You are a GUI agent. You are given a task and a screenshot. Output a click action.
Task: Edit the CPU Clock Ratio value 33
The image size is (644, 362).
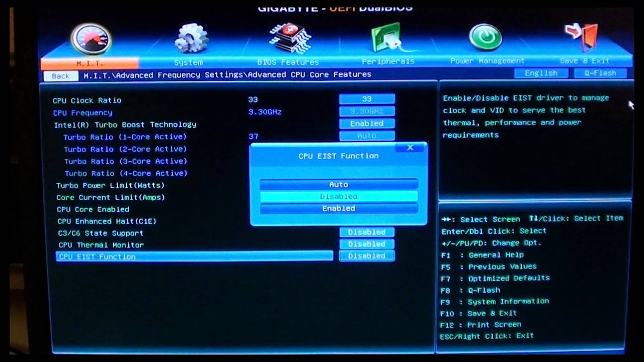(367, 99)
